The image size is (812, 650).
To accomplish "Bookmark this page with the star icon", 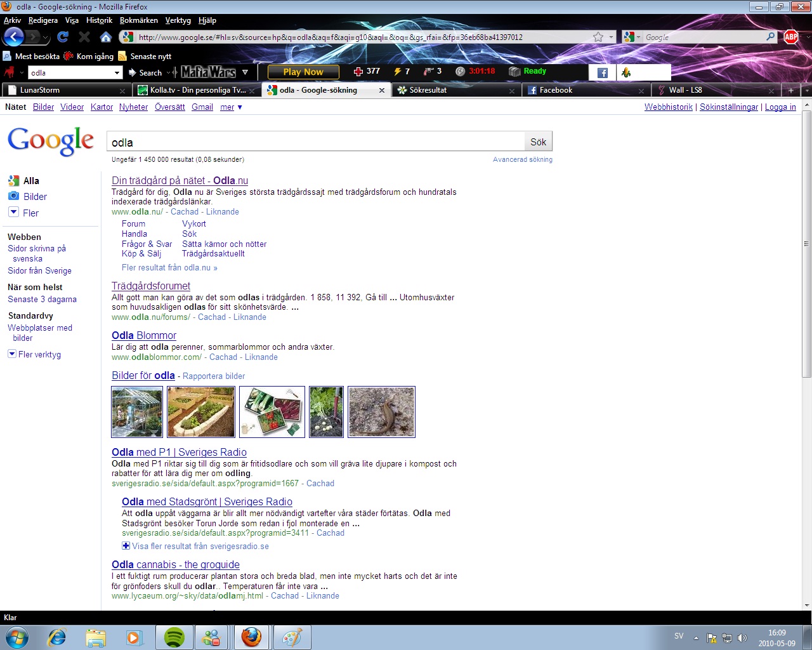I will point(598,37).
